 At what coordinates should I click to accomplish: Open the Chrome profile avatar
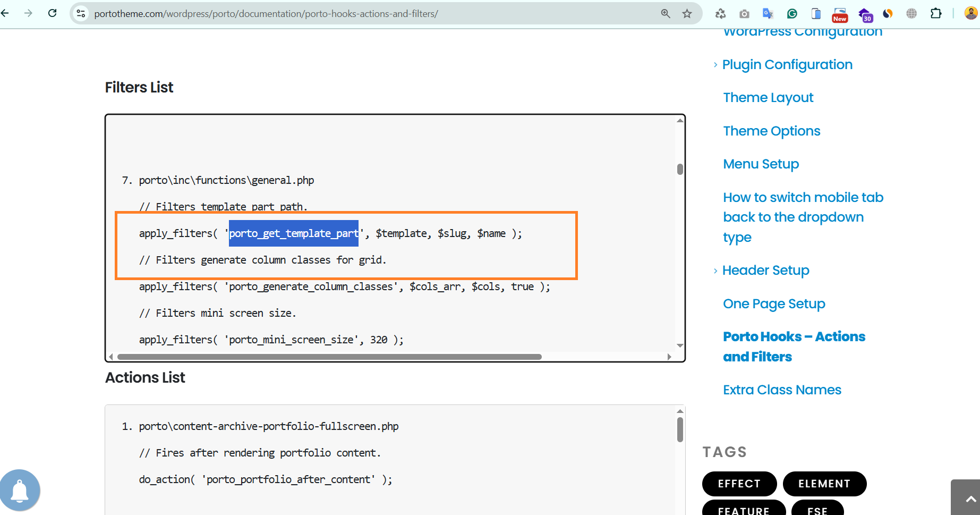pos(971,13)
